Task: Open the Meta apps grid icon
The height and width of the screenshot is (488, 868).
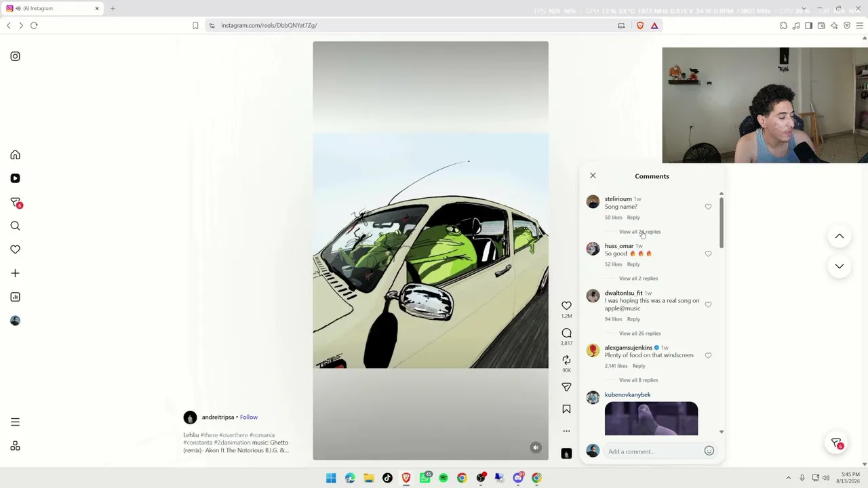Action: pyautogui.click(x=15, y=446)
